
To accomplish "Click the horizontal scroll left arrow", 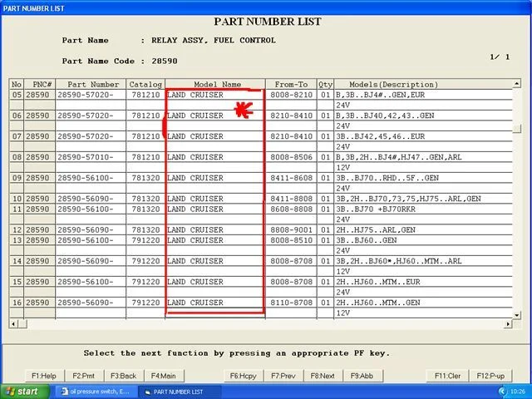I will point(13,323).
